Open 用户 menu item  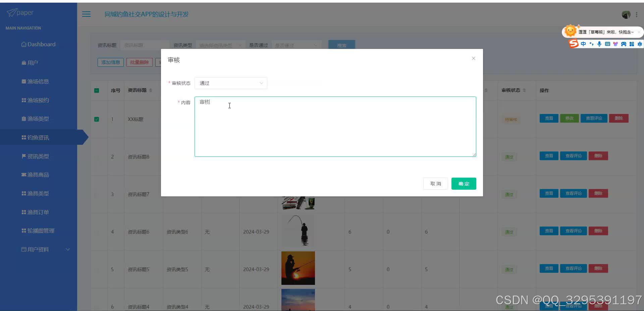coord(30,63)
